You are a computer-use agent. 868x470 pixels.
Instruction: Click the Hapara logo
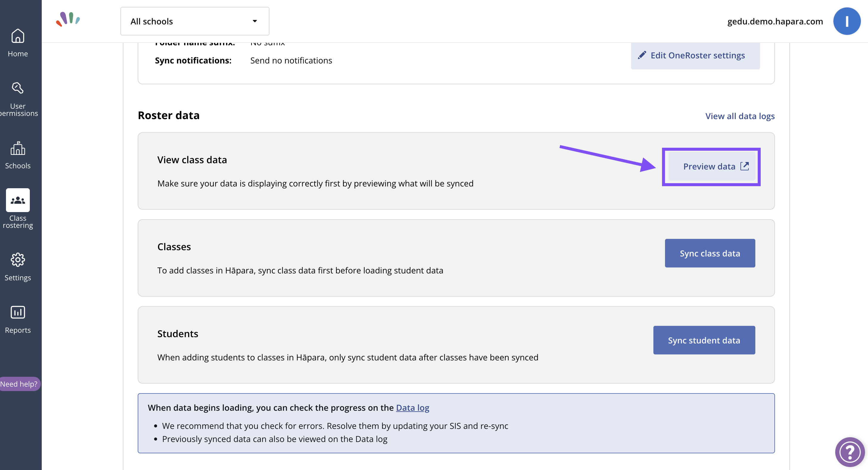[68, 19]
